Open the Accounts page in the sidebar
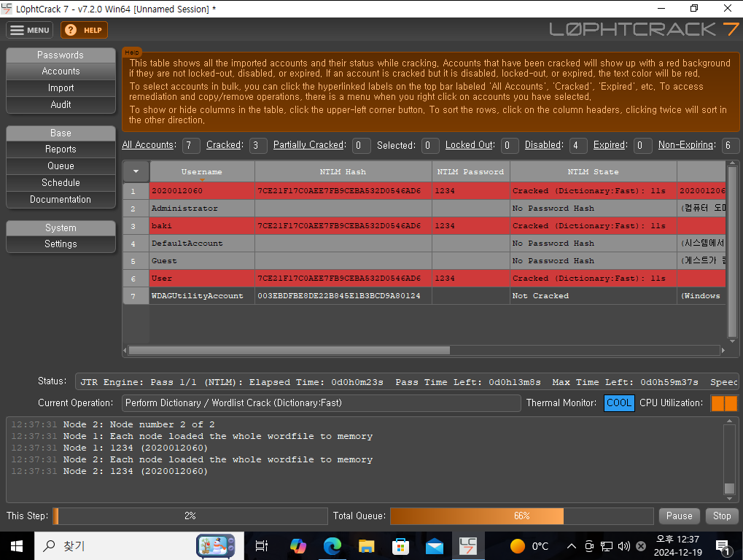Image resolution: width=743 pixels, height=560 pixels. [x=61, y=71]
